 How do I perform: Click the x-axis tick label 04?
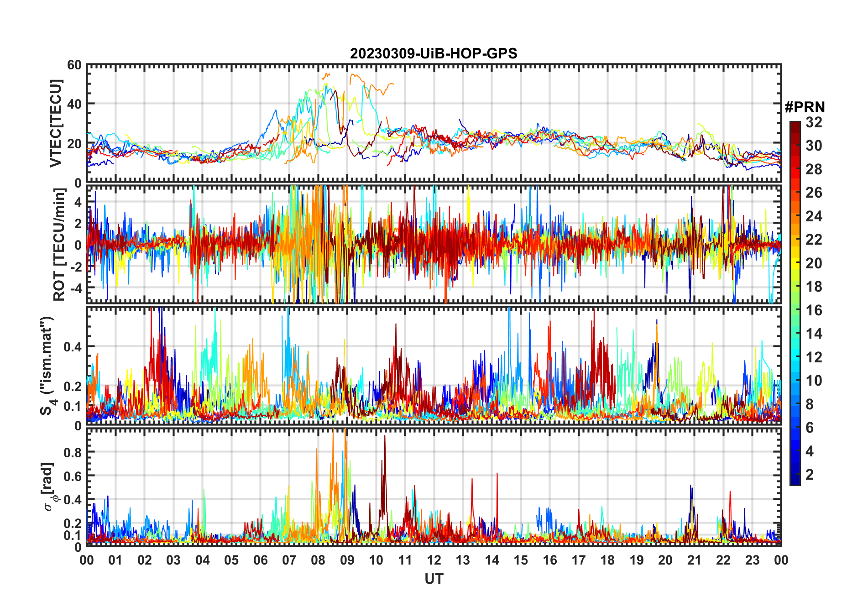pos(203,560)
